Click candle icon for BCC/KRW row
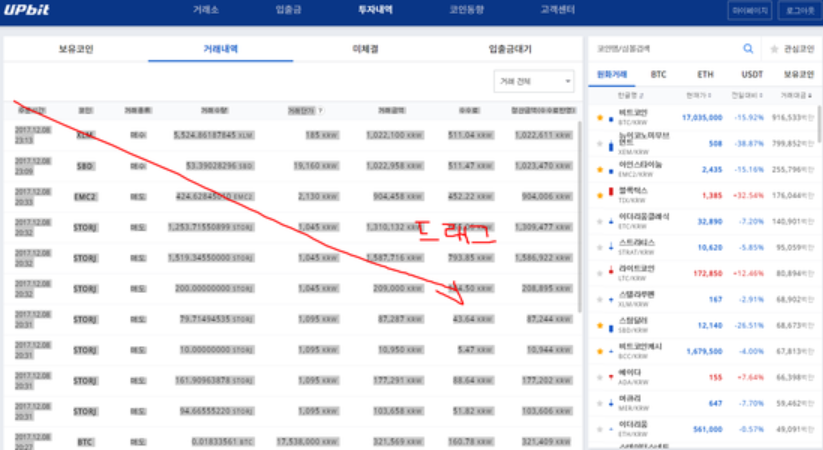The image size is (823, 450). point(610,351)
